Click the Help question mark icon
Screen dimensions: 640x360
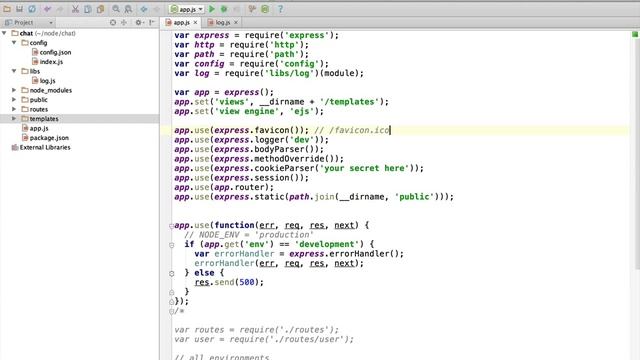coord(280,9)
